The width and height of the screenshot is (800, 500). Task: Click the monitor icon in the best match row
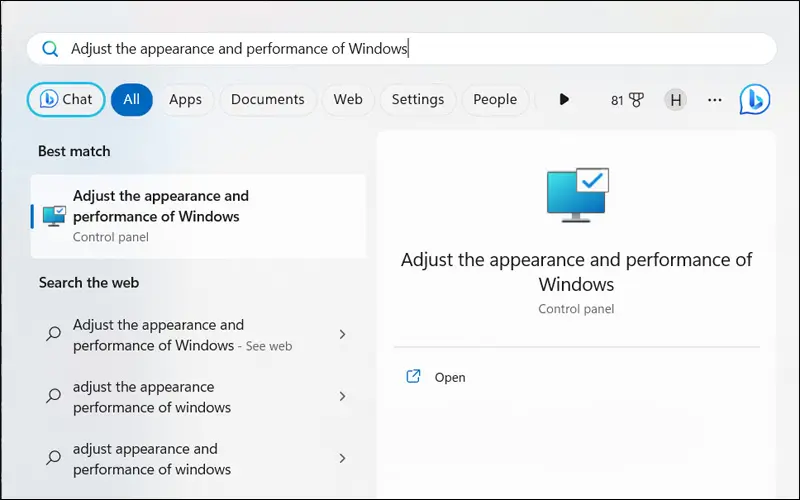54,216
